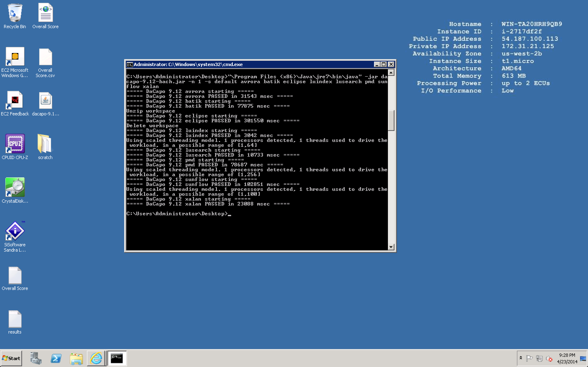The height and width of the screenshot is (367, 588).
Task: Open the Recycle Bin desktop icon
Action: (15, 13)
